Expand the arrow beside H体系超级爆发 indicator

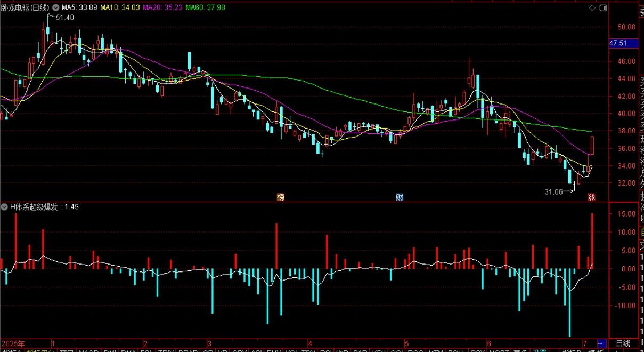[x=5, y=206]
